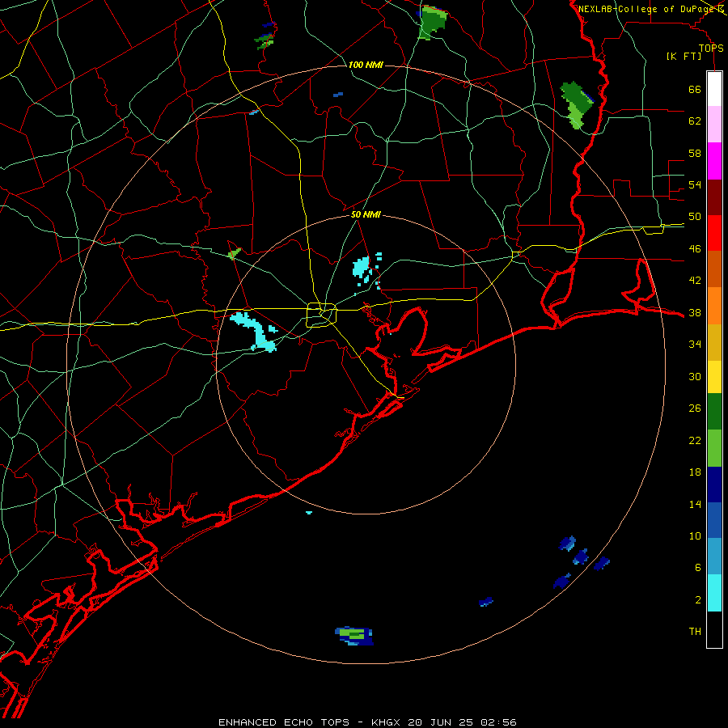Screen dimensions: 728x728
Task: Click the 38 legend value
Action: [695, 313]
